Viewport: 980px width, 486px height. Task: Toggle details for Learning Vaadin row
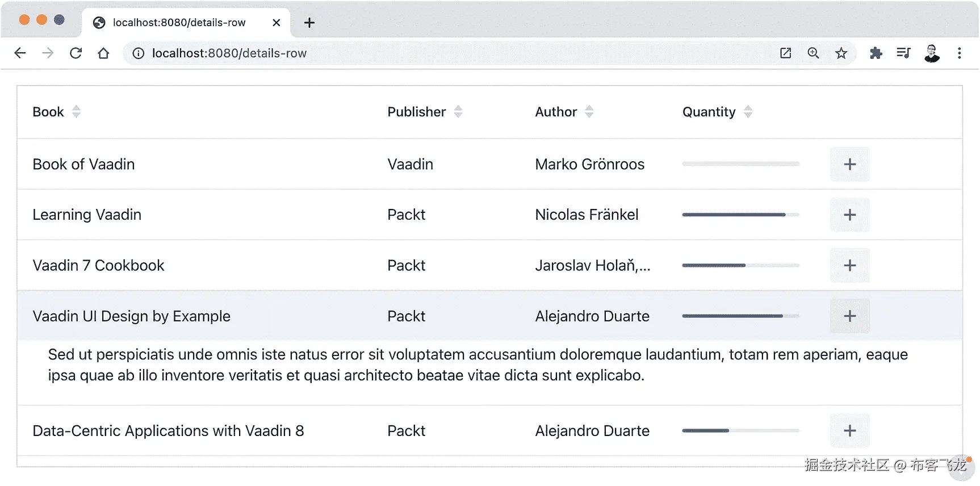849,215
